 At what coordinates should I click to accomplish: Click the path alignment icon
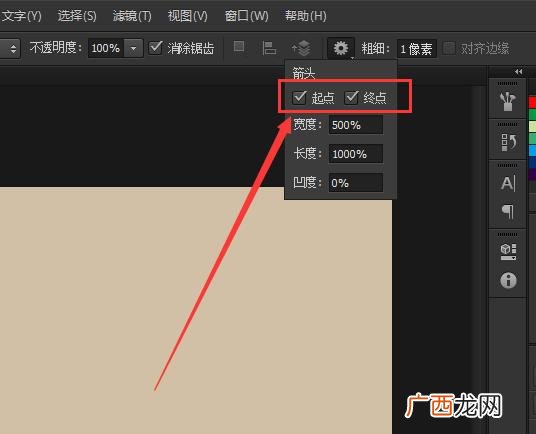(269, 48)
